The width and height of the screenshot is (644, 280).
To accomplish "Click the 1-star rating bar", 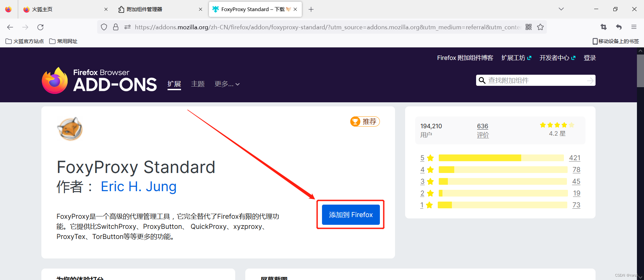I will coord(502,205).
